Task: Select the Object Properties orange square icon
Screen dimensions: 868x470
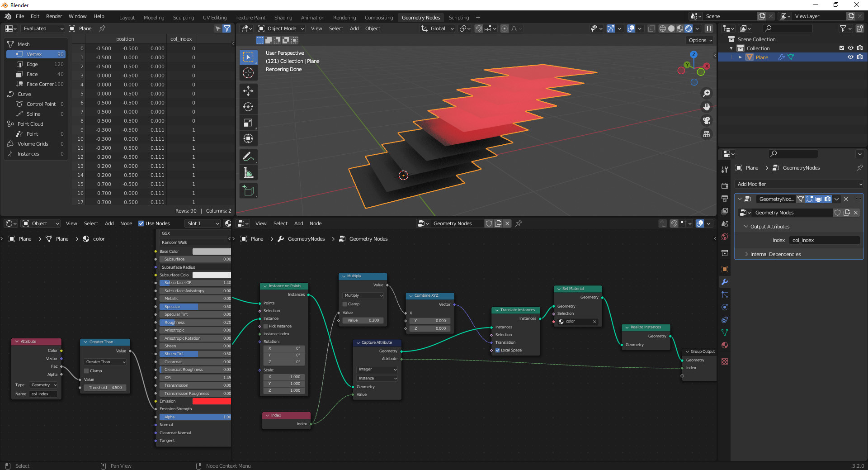Action: coord(725,268)
